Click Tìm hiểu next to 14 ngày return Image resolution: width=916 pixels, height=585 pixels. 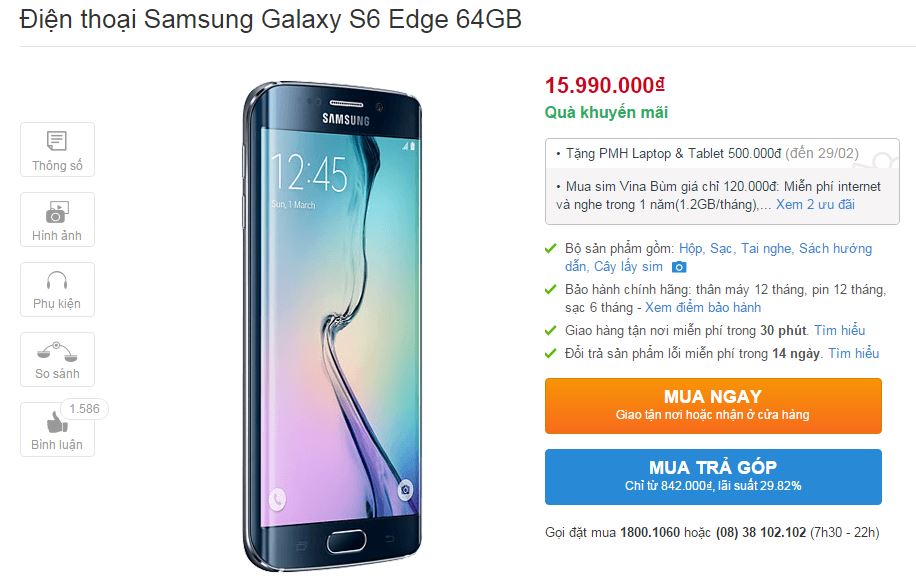pos(853,353)
